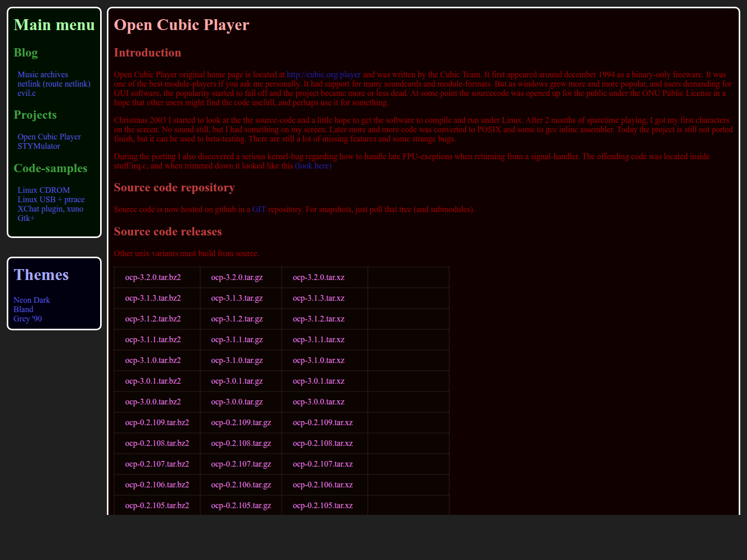This screenshot has height=560, width=747.
Task: Download ocp-3.0.0.tar.bz2
Action: point(153,402)
